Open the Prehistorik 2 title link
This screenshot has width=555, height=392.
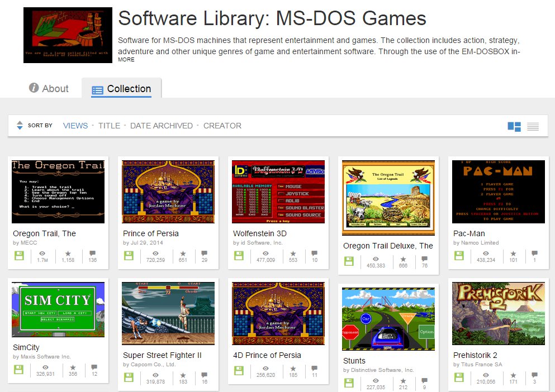coord(475,355)
